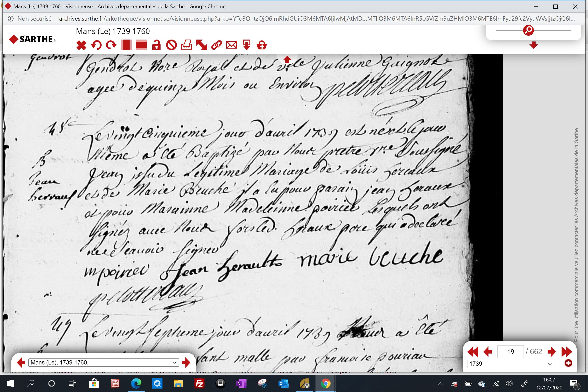Jump to the last page double arrow
This screenshot has height=392, width=588.
click(567, 352)
